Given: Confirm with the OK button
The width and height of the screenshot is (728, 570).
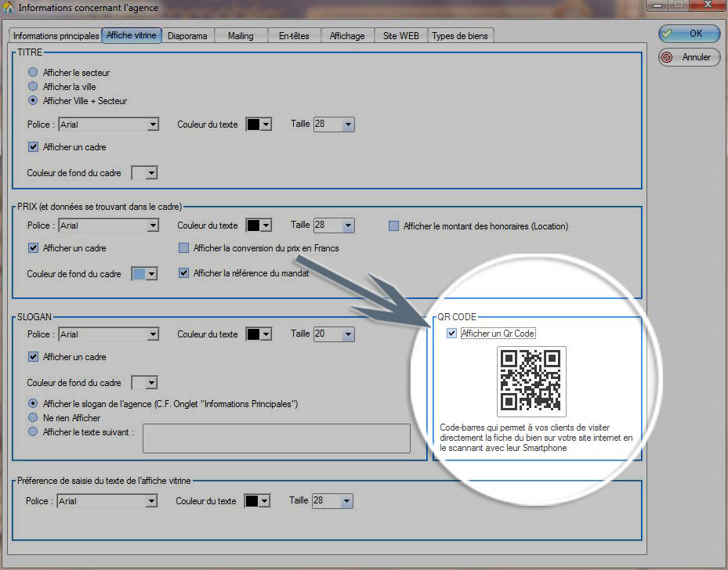Looking at the screenshot, I should 690,34.
